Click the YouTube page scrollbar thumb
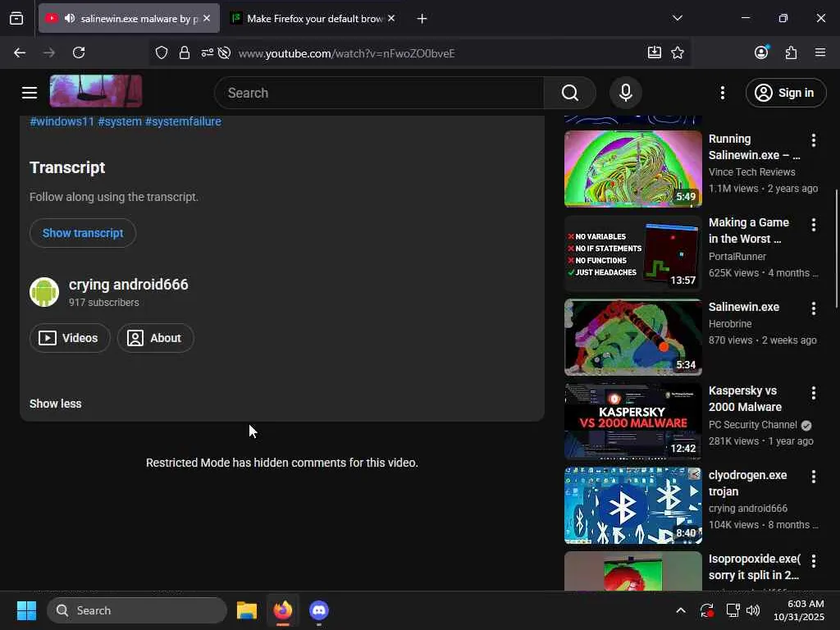 [x=836, y=249]
